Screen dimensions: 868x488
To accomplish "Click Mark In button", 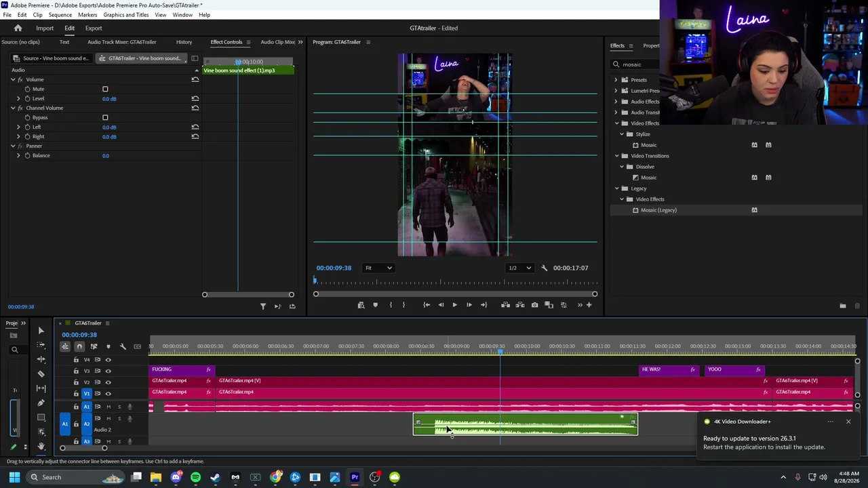I will coord(390,305).
